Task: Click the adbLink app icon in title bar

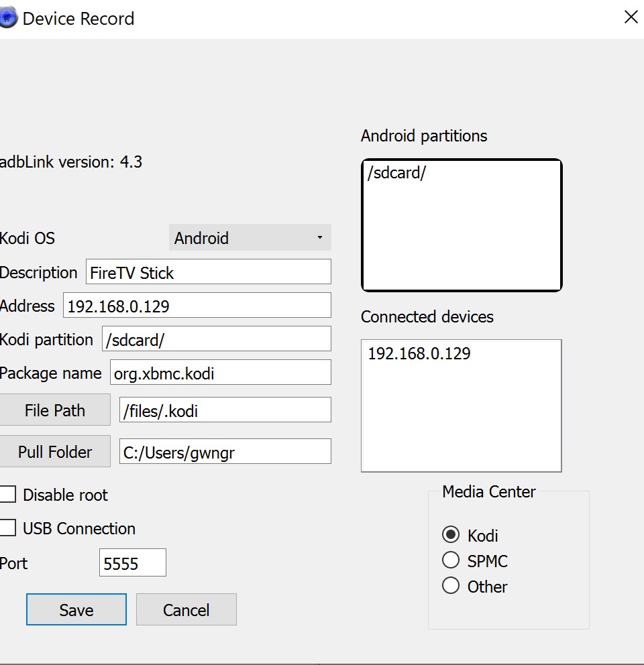Action: [8, 17]
